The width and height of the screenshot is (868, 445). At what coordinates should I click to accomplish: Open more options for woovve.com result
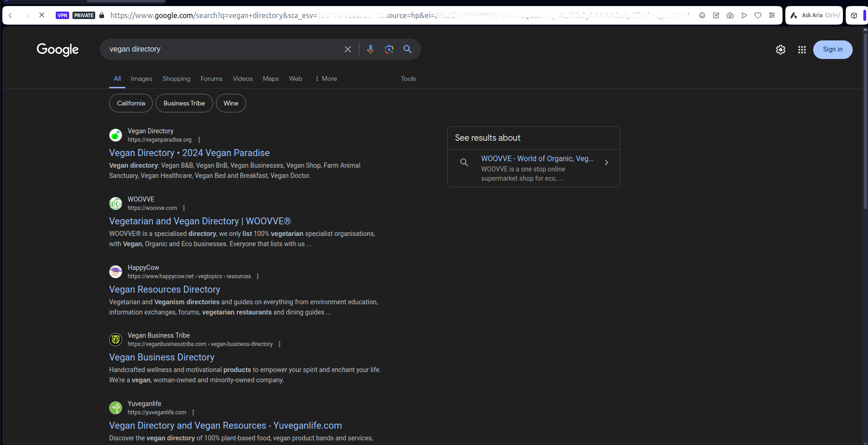click(x=184, y=208)
